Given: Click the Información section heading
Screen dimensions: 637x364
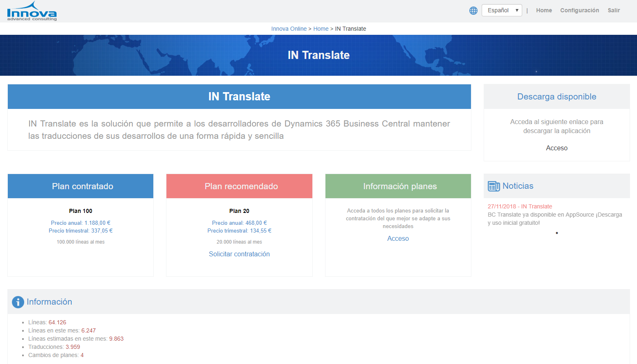Looking at the screenshot, I should [x=50, y=302].
